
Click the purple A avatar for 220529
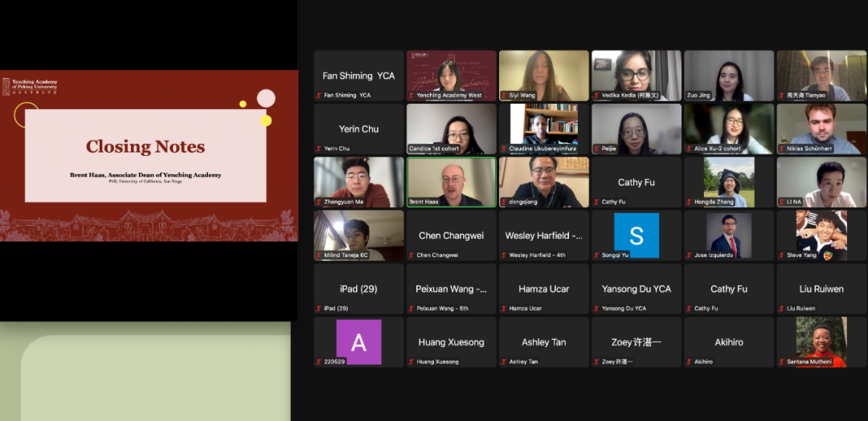click(358, 342)
